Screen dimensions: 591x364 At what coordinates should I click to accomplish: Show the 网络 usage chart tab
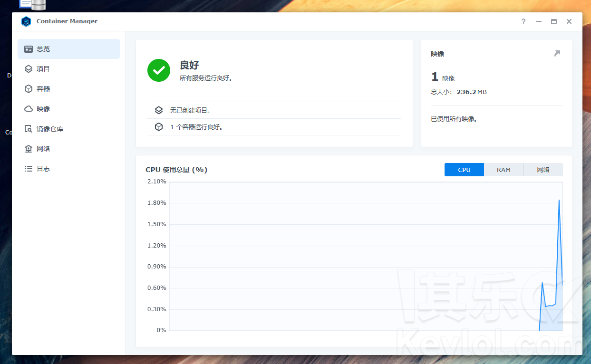pos(543,170)
